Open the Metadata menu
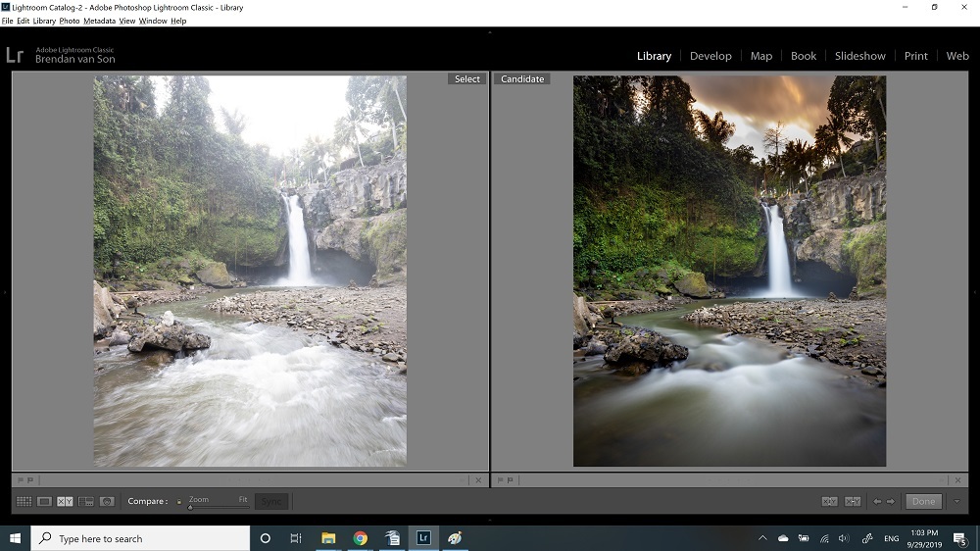Screen dimensions: 980x551 (x=99, y=21)
